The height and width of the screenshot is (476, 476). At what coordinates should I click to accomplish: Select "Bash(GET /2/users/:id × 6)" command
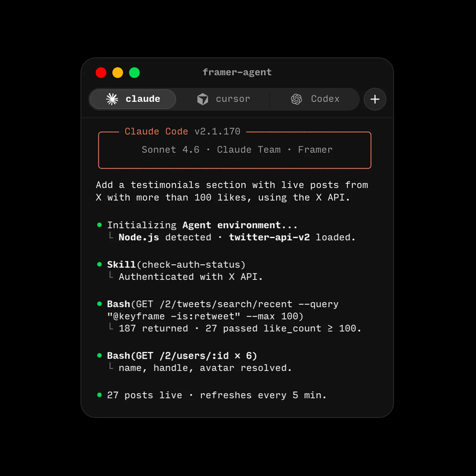pos(182,356)
